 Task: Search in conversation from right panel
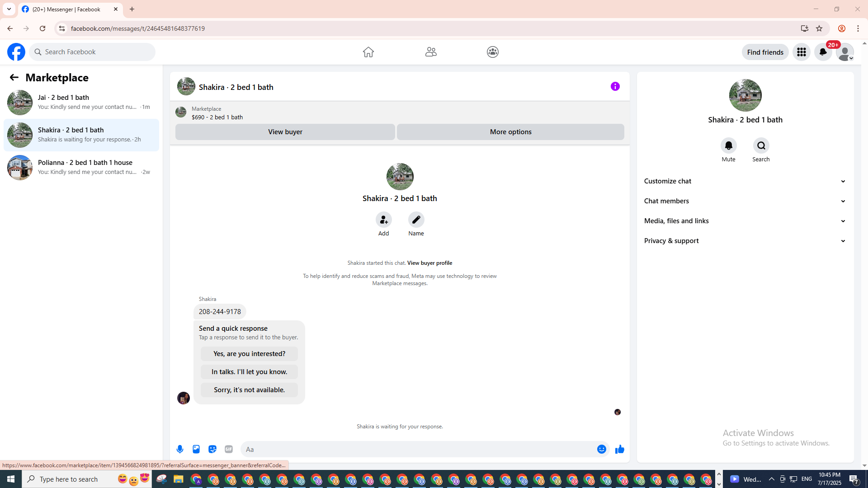(761, 145)
